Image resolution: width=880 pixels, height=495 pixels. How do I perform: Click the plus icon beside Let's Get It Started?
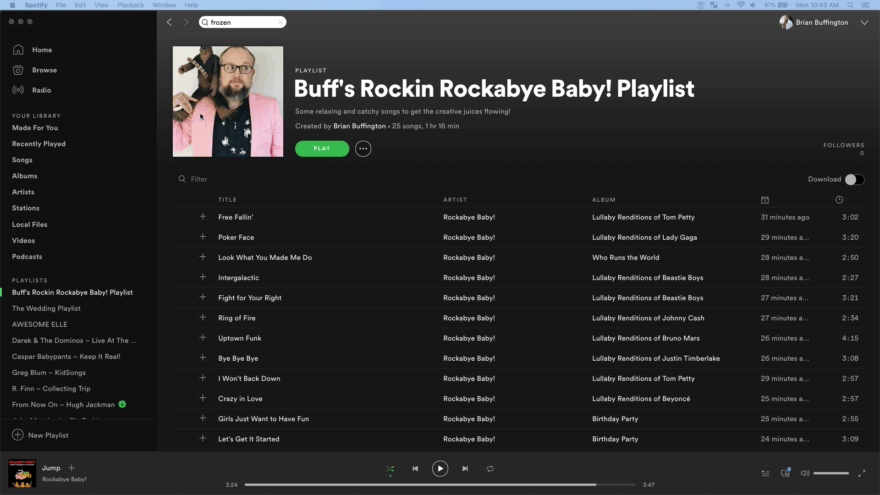point(203,439)
